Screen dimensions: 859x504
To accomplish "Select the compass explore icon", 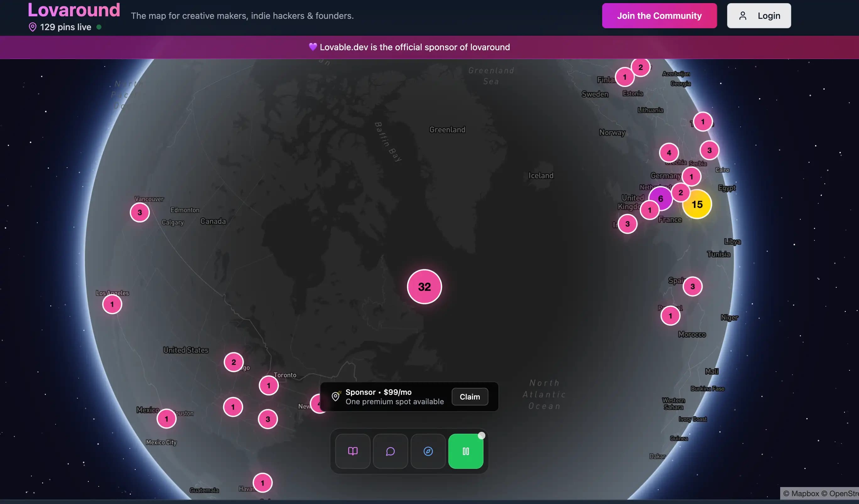I will [x=428, y=451].
